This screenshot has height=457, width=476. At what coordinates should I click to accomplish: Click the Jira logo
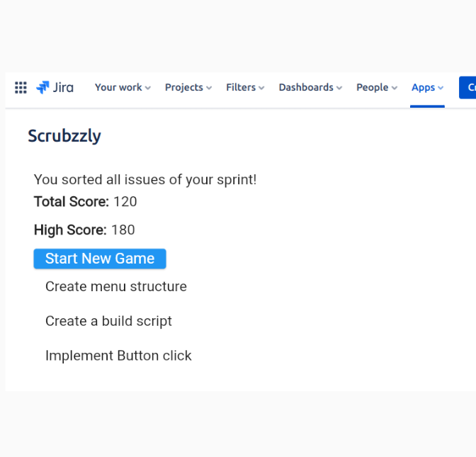55,87
